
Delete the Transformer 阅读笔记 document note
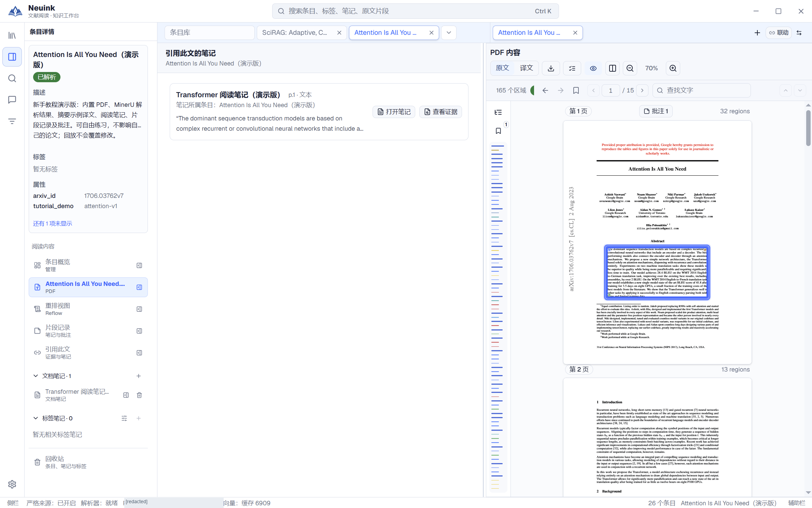[x=139, y=395]
